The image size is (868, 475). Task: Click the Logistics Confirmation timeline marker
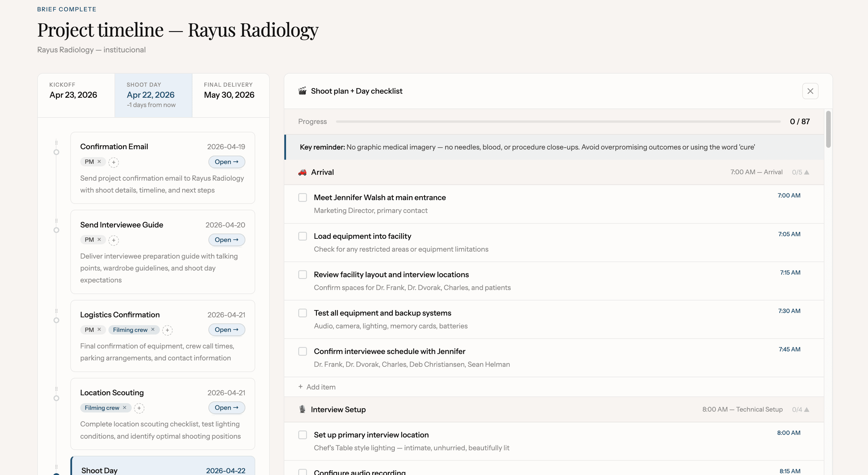coord(56,320)
